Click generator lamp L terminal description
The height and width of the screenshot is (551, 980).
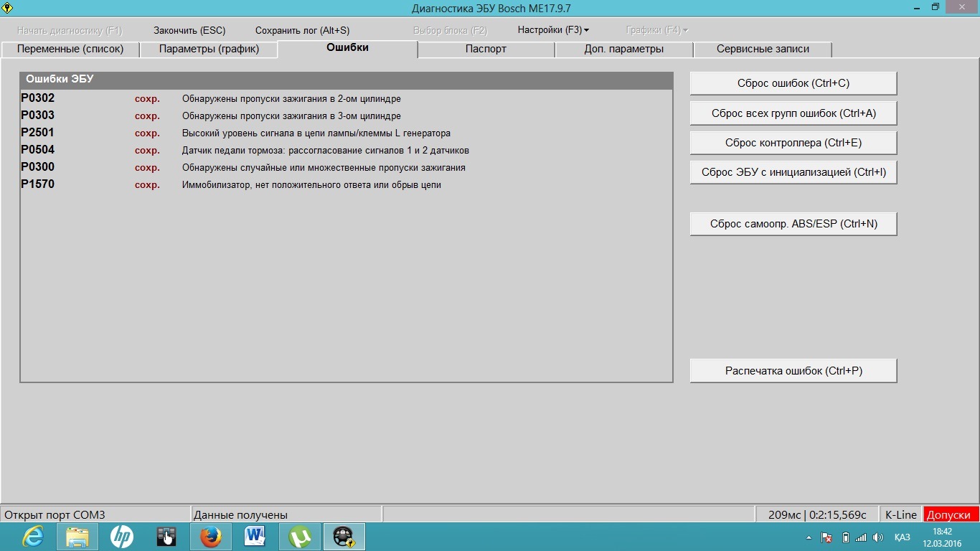pos(316,133)
